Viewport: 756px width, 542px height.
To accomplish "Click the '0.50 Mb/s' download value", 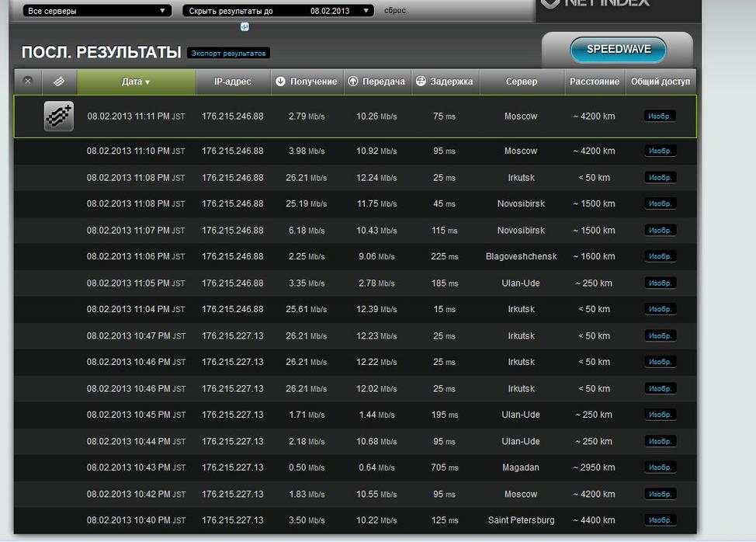I will (x=307, y=467).
